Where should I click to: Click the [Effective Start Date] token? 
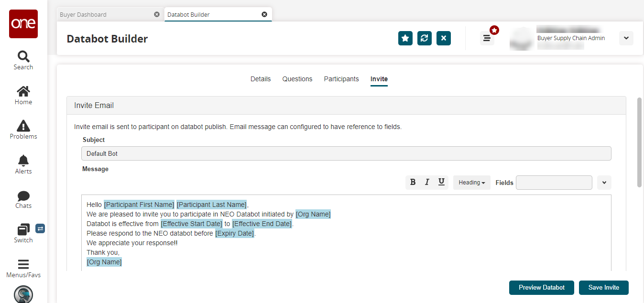pyautogui.click(x=192, y=224)
